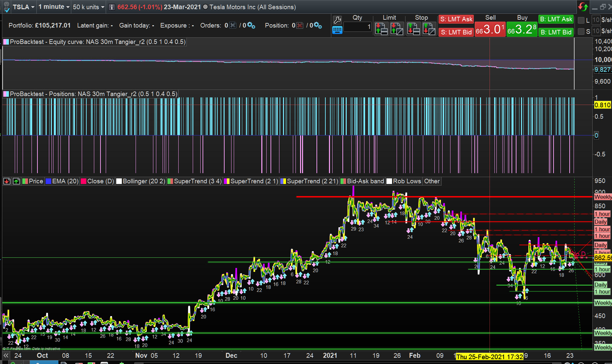This screenshot has height=364, width=612.
Task: Open the instrument info icon
Action: coord(112,7)
